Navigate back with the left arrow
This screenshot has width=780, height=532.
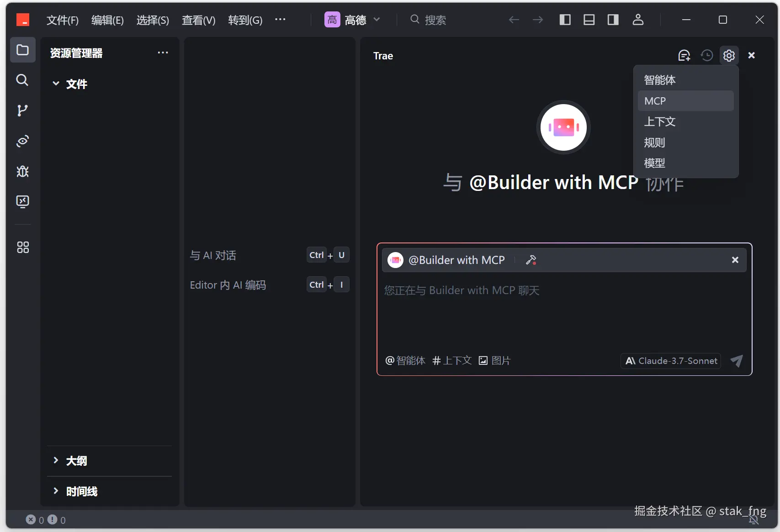tap(514, 20)
